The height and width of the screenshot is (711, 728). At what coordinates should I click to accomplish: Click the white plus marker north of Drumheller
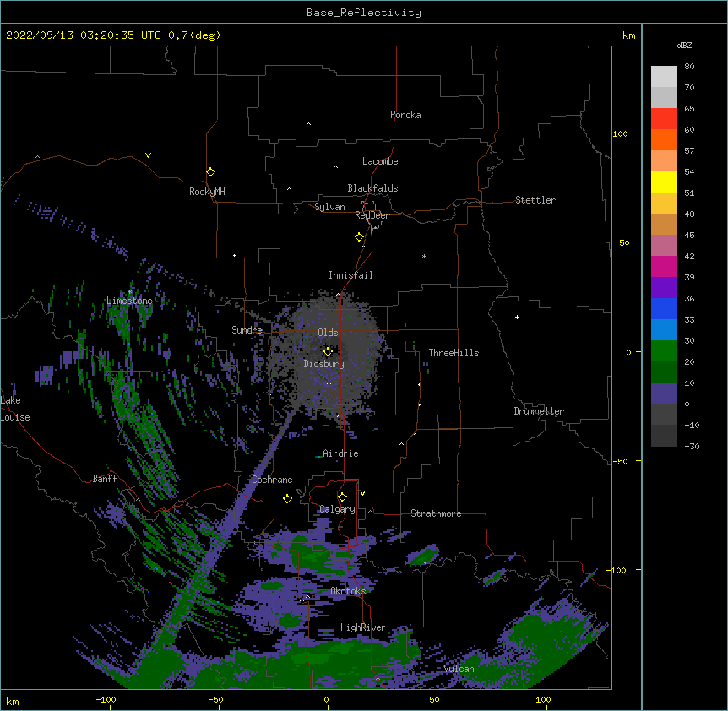point(517,317)
